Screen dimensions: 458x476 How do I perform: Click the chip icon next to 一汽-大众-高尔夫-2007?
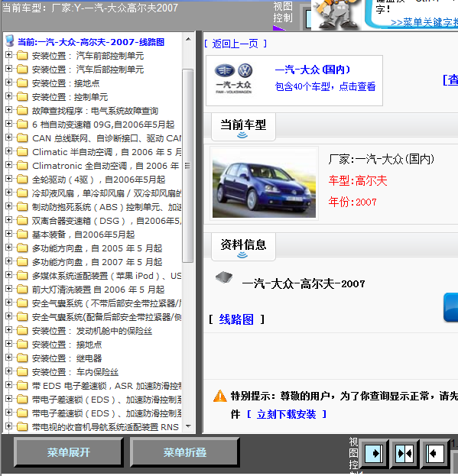224,277
